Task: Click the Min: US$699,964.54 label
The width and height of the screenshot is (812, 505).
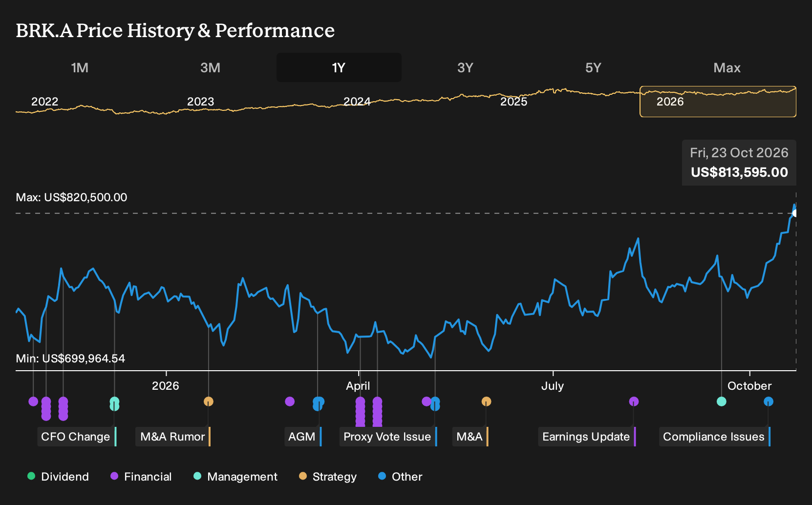Action: click(70, 358)
